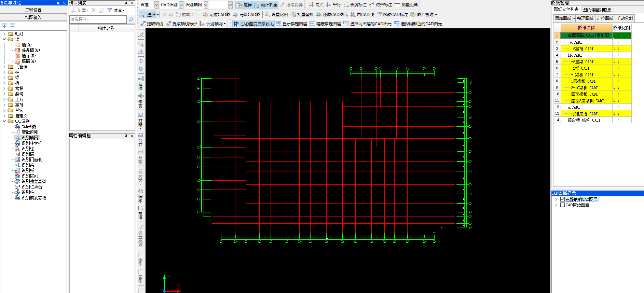
Task: Click the 偏移 offset tool in vertical toolbar
Action: click(x=140, y=195)
